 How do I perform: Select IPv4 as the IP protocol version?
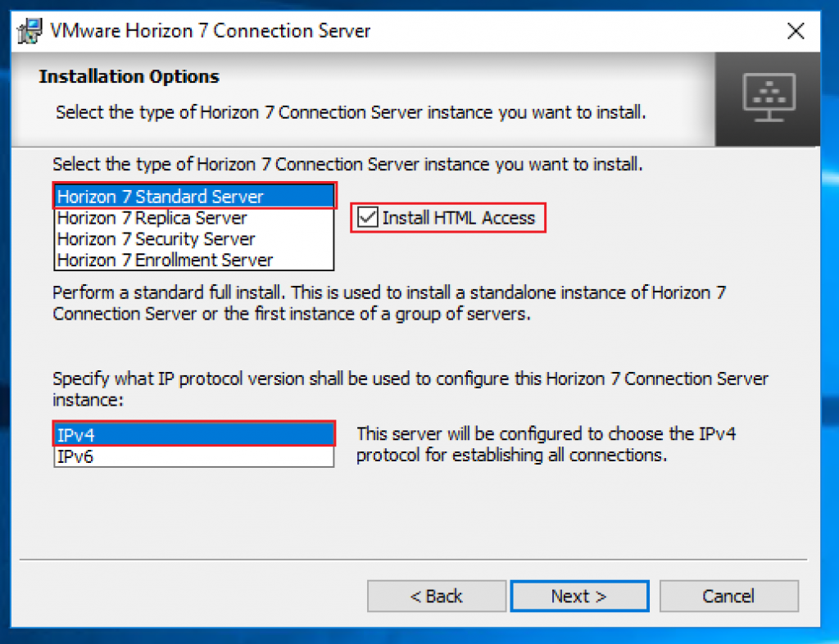pyautogui.click(x=193, y=434)
